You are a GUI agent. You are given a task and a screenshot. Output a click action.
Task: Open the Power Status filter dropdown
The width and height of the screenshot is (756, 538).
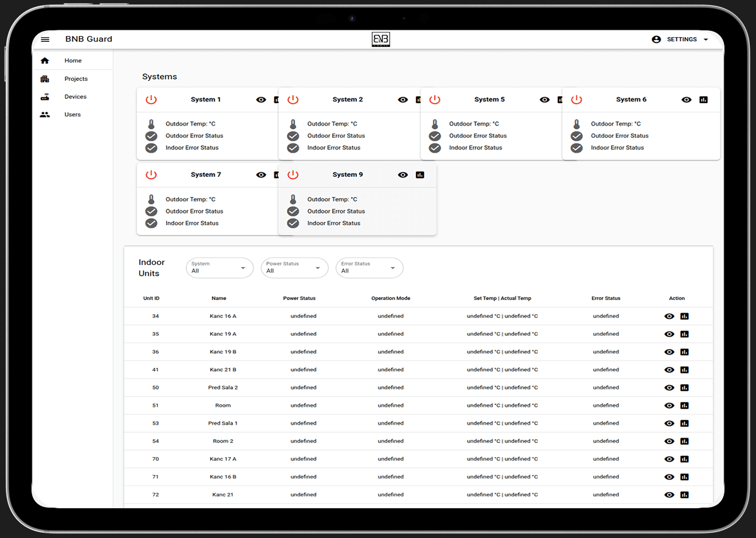[x=294, y=268]
